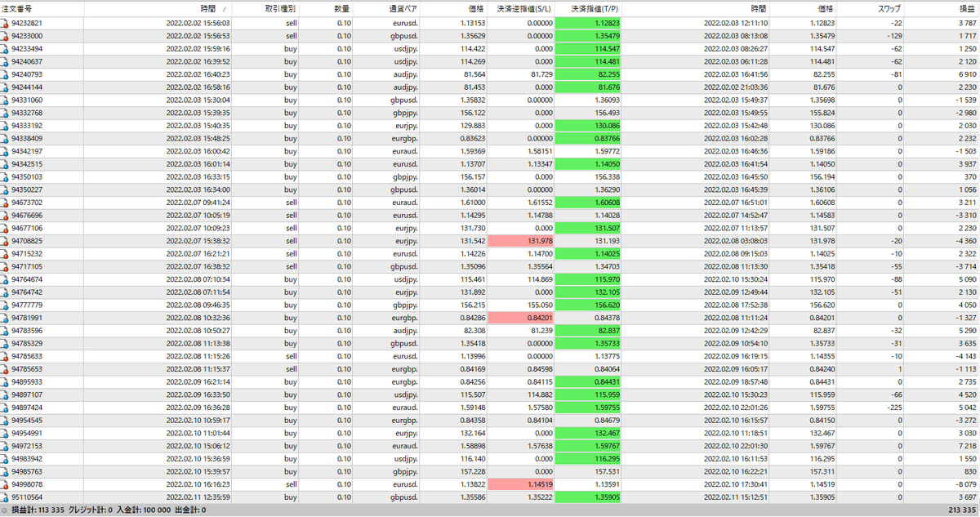Click the 入金計: 100 000 status entry
Screen dimensions: 980x517
coord(142,510)
